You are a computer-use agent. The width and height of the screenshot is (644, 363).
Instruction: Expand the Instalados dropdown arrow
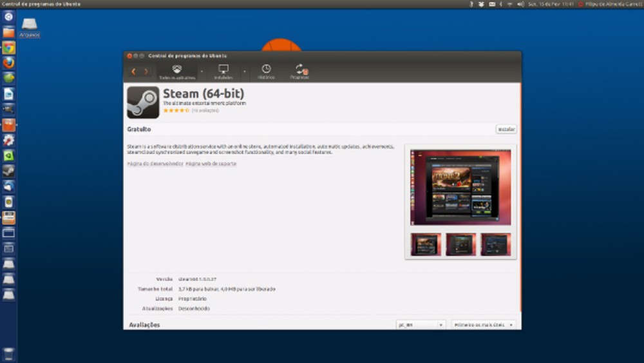pyautogui.click(x=244, y=72)
